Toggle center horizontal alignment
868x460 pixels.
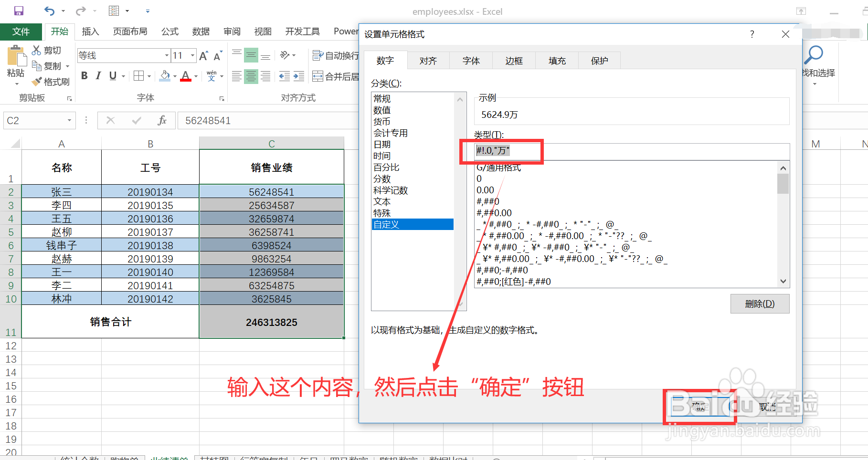point(251,76)
